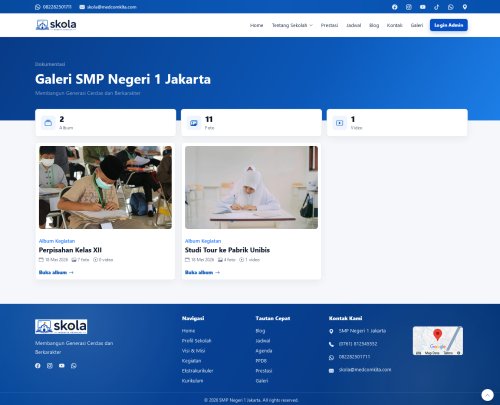Go to Home menu item

pyautogui.click(x=256, y=25)
